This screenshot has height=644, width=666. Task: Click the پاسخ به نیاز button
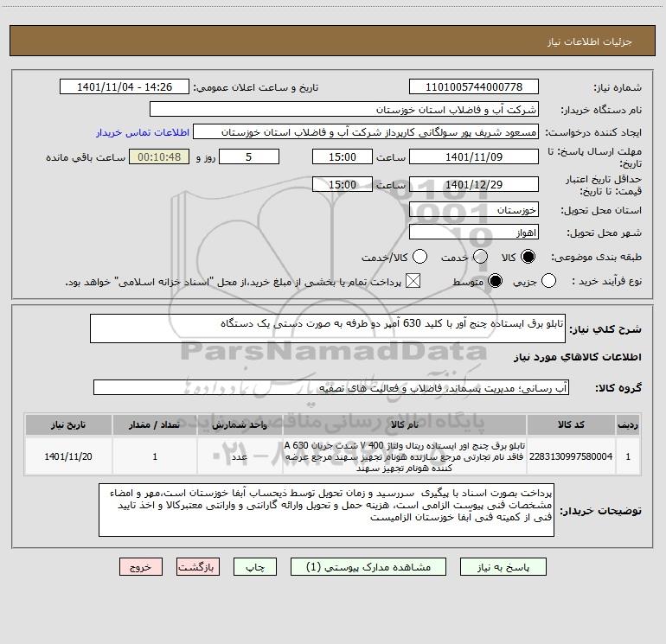coord(503,567)
